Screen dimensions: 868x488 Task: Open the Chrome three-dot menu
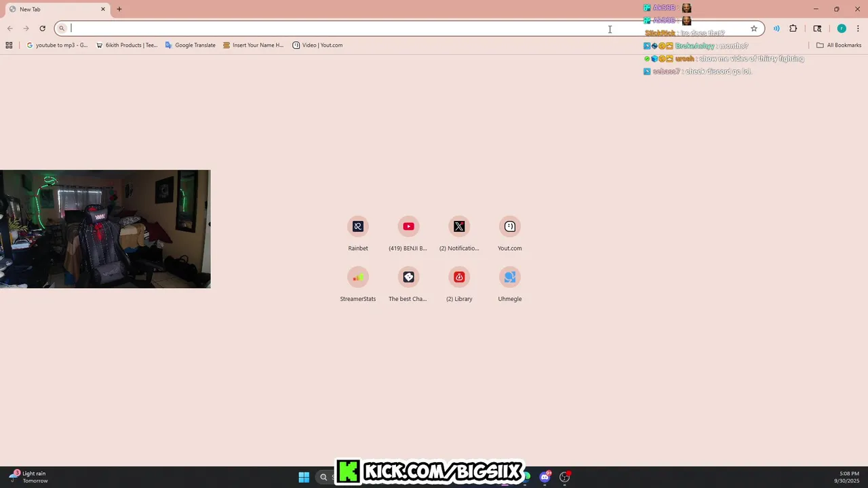click(x=858, y=28)
